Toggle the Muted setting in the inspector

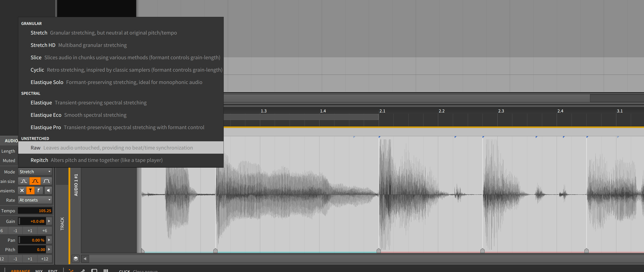coord(9,160)
